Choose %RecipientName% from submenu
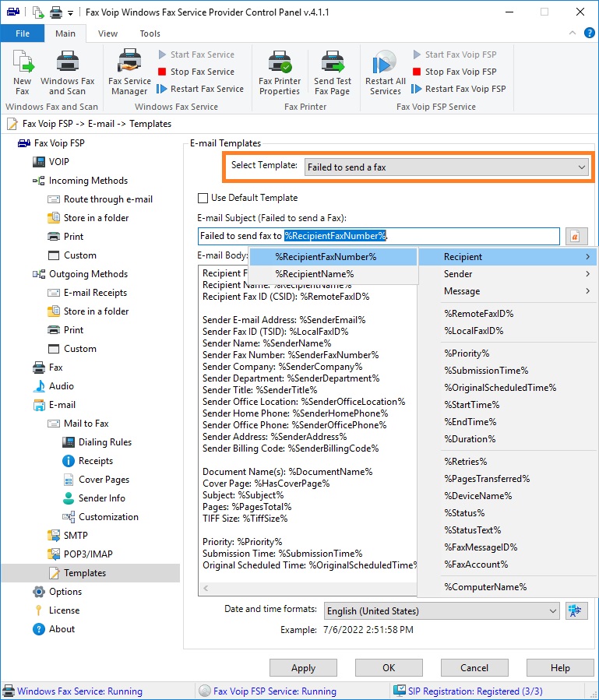This screenshot has width=599, height=700. 333,274
